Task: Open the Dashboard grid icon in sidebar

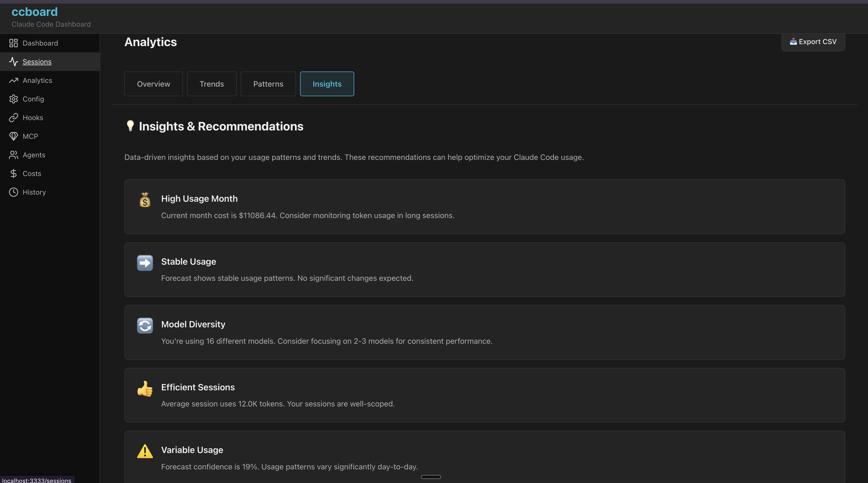Action: [14, 43]
